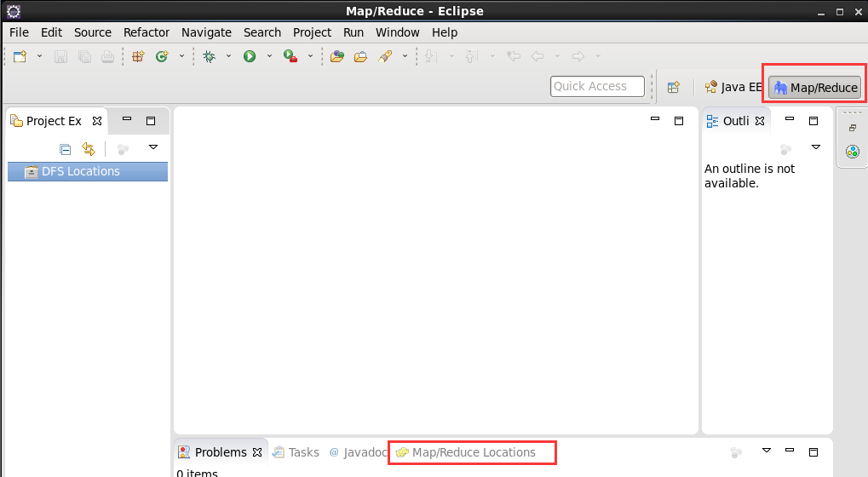Select the Javadoc tab

click(x=358, y=452)
